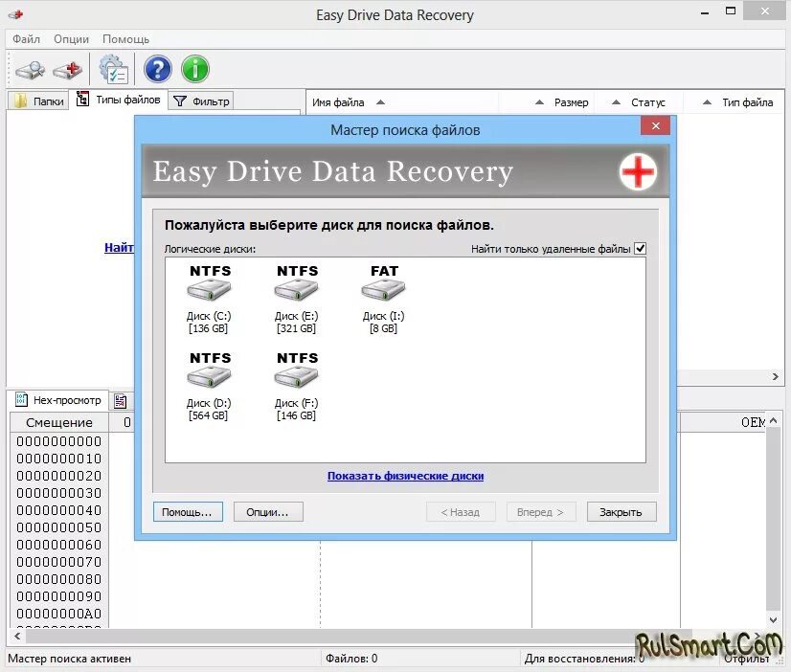Click offset row 0000000050

pos(59,527)
